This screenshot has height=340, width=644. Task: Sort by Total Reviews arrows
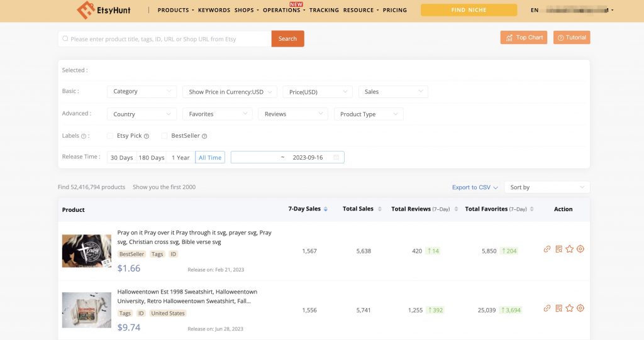pyautogui.click(x=456, y=209)
